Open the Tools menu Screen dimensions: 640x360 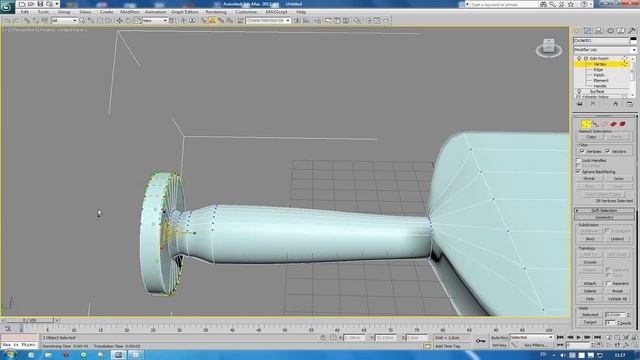point(43,12)
